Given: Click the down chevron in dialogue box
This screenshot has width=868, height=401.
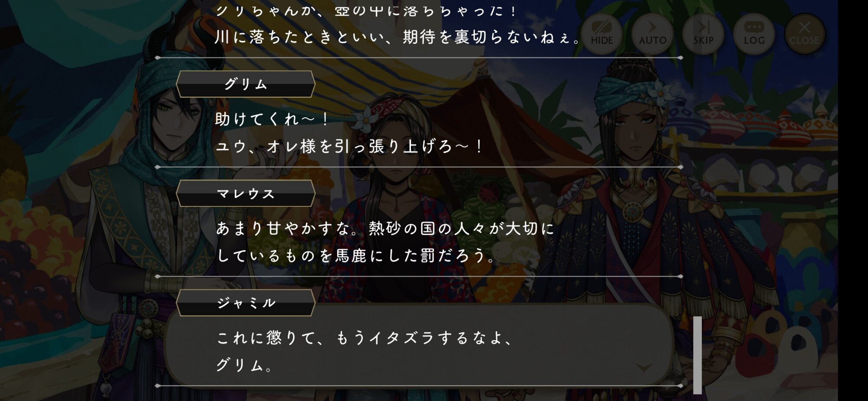Looking at the screenshot, I should click(x=644, y=368).
